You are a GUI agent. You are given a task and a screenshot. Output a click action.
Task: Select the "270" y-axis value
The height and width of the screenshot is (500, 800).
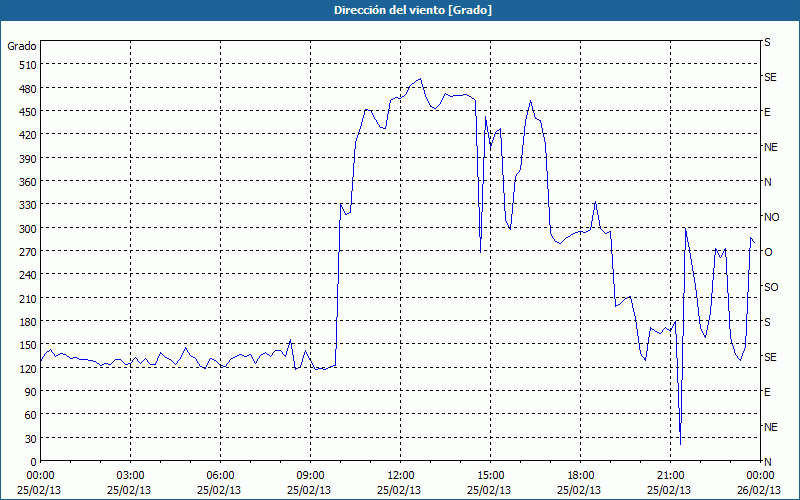point(28,252)
